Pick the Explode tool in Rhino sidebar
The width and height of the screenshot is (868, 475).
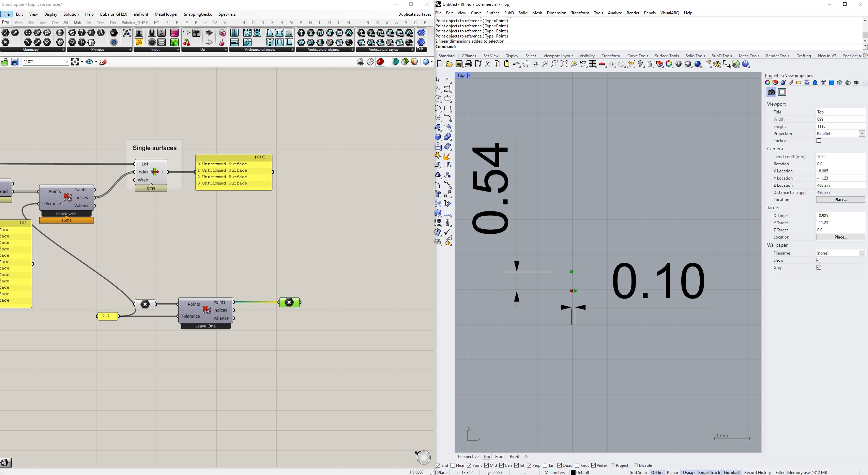point(447,156)
